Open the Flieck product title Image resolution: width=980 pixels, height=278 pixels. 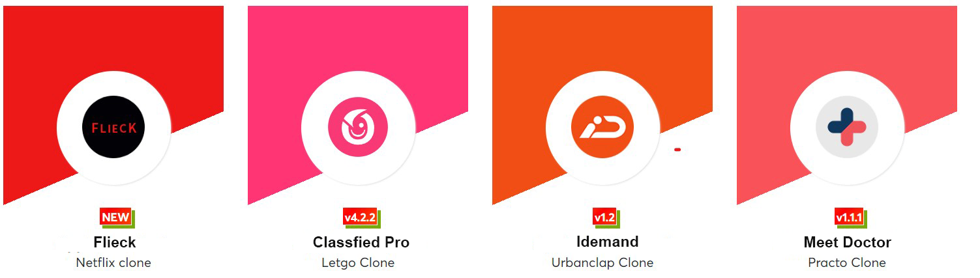[113, 242]
